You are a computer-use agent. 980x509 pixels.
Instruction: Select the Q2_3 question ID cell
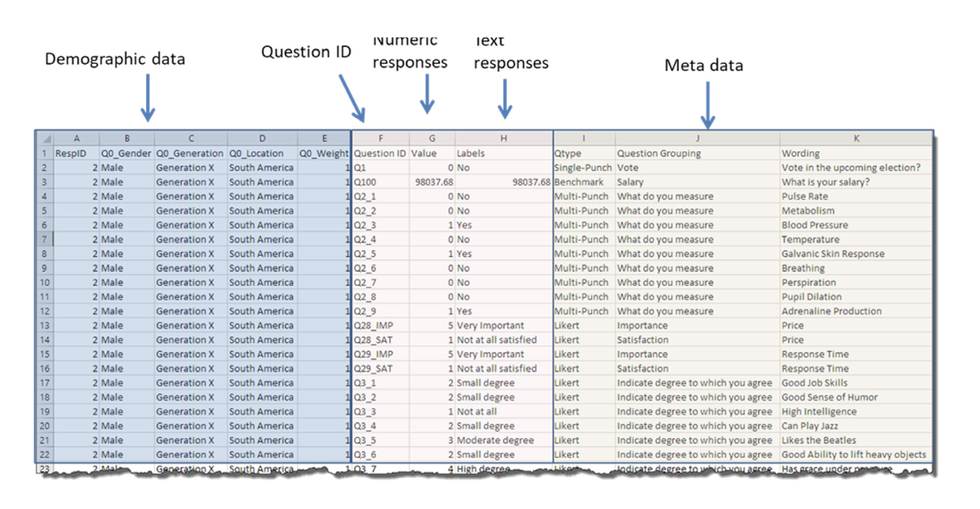[381, 225]
